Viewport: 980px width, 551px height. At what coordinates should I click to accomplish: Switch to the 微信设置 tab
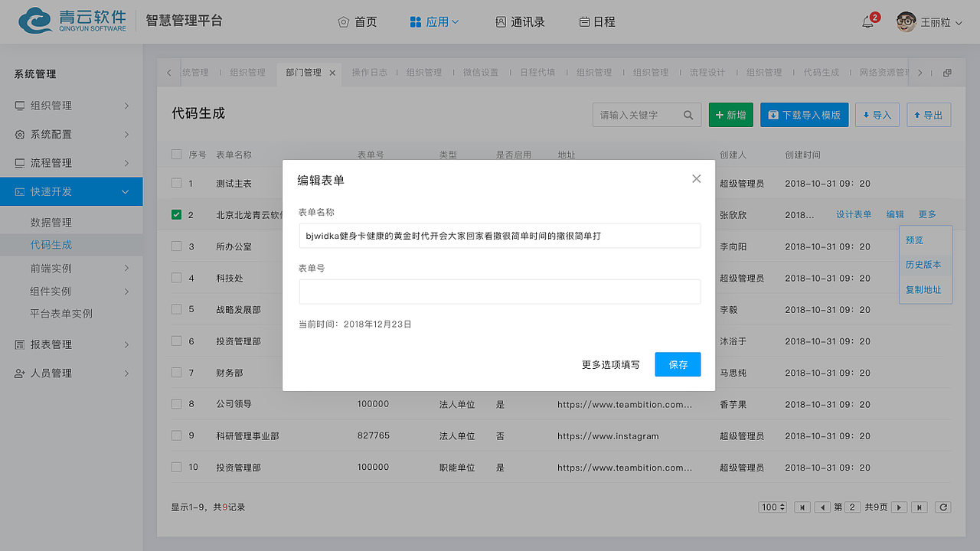point(480,73)
